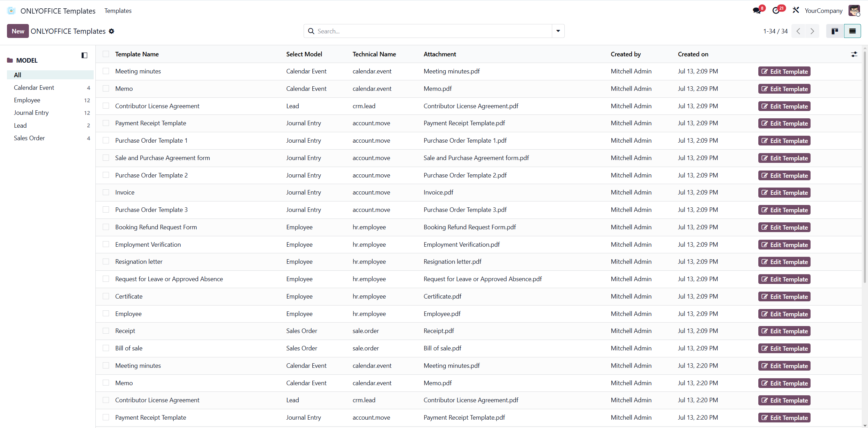This screenshot has width=868, height=428.
Task: Sort by Attachment column
Action: [x=440, y=54]
